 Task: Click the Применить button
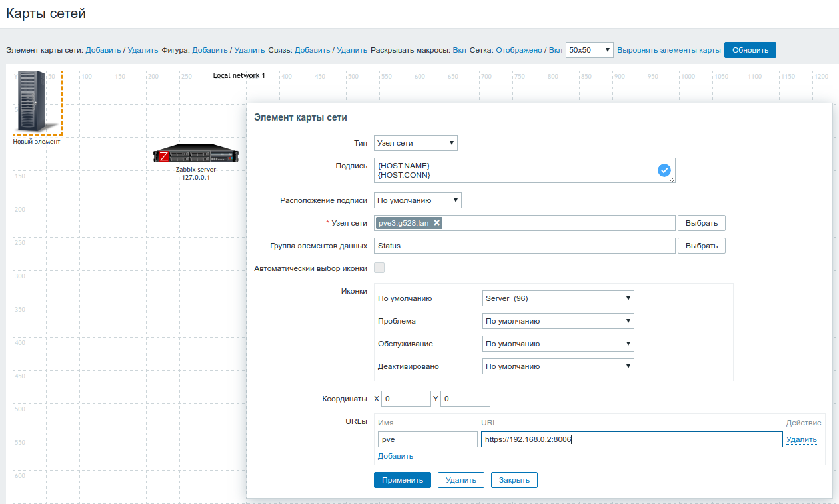[x=403, y=480]
